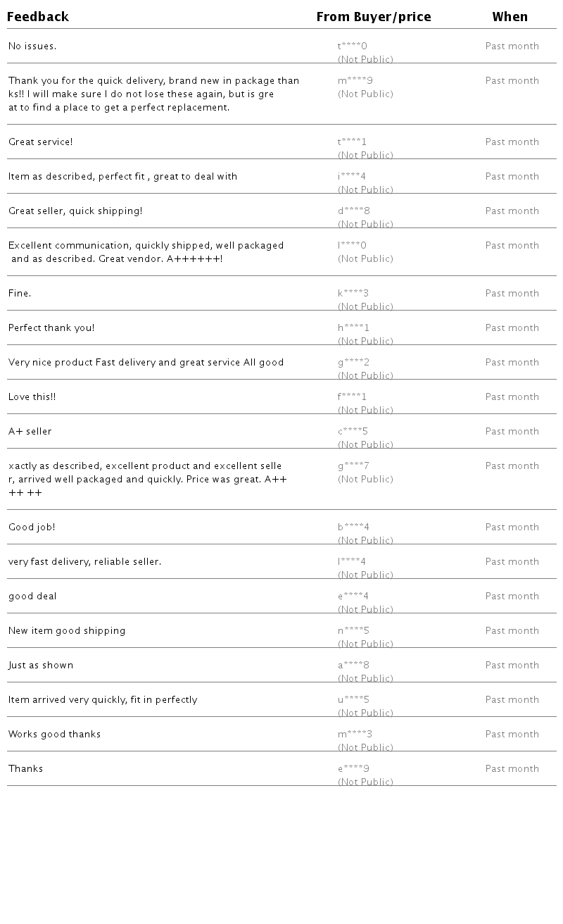Screen dimensions: 563x924
Task: Click "Past month" beside the Thanks feedback
Action: [512, 769]
